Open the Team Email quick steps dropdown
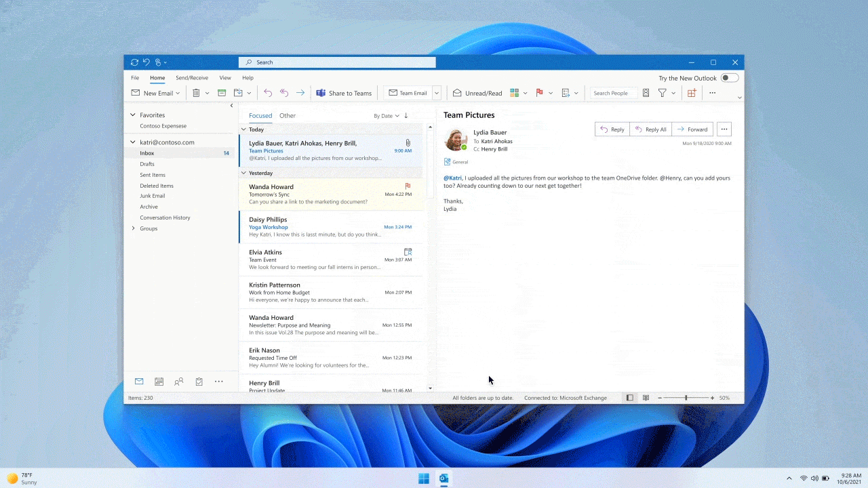 point(436,93)
